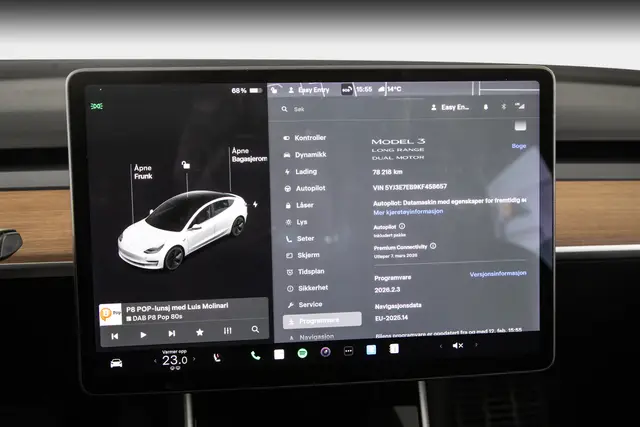Image resolution: width=640 pixels, height=427 pixels.
Task: Open the Dynamikk settings menu
Action: click(305, 155)
